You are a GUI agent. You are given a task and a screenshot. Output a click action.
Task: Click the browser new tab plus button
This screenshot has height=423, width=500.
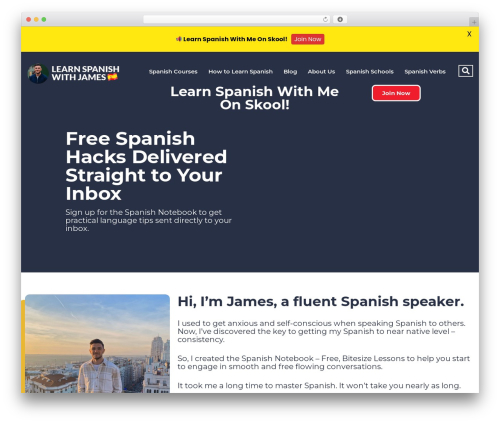[474, 22]
